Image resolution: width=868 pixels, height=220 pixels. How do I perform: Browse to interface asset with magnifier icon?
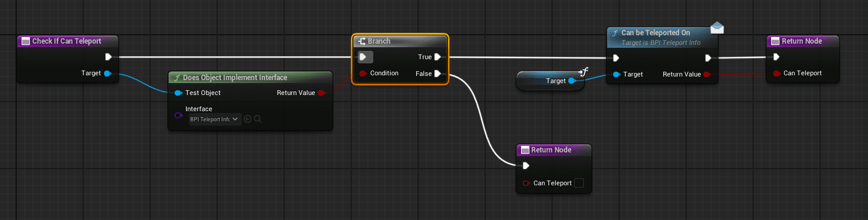point(258,120)
